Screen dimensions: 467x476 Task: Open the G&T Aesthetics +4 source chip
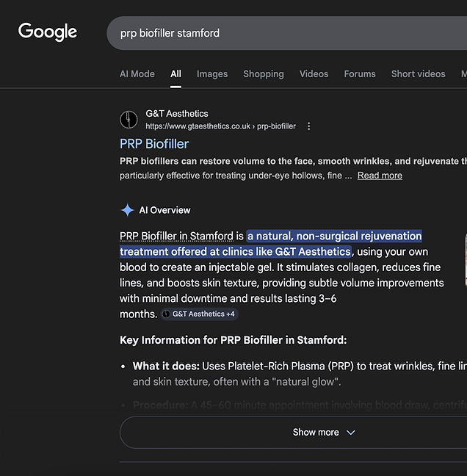click(200, 314)
